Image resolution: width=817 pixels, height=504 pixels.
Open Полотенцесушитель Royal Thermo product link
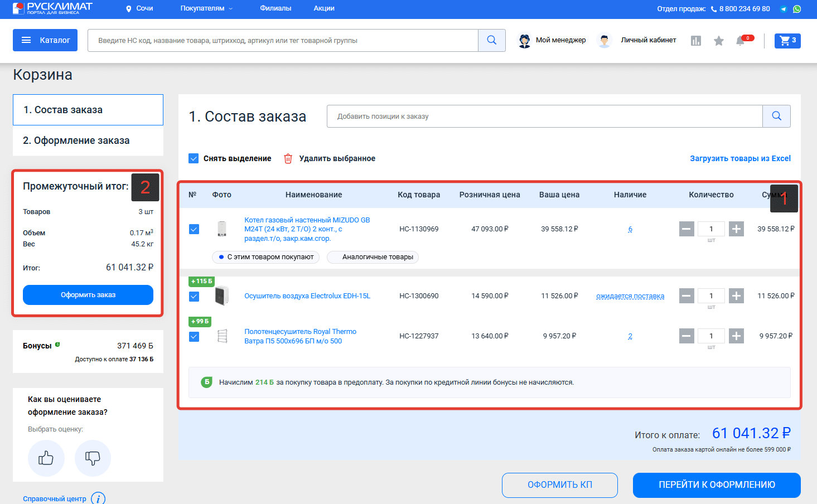(x=300, y=336)
